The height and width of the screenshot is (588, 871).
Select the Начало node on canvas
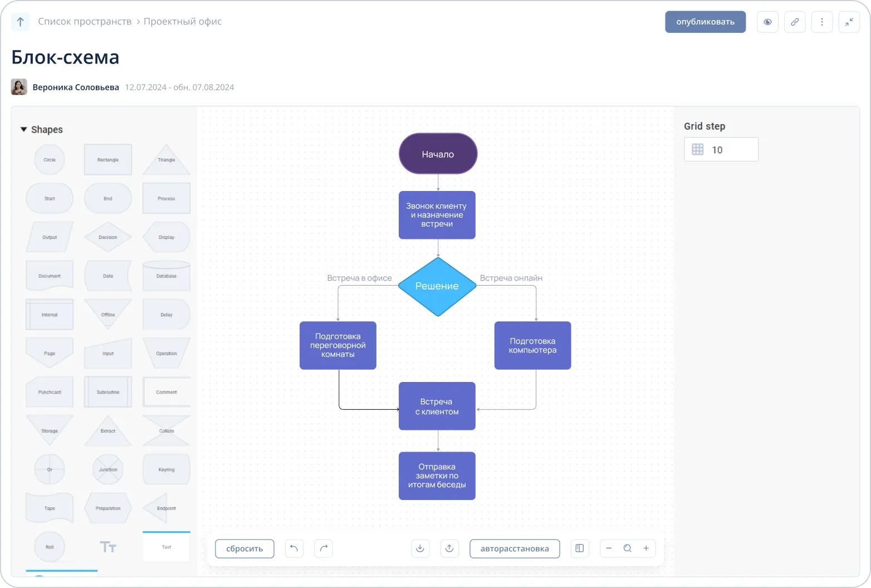coord(438,154)
